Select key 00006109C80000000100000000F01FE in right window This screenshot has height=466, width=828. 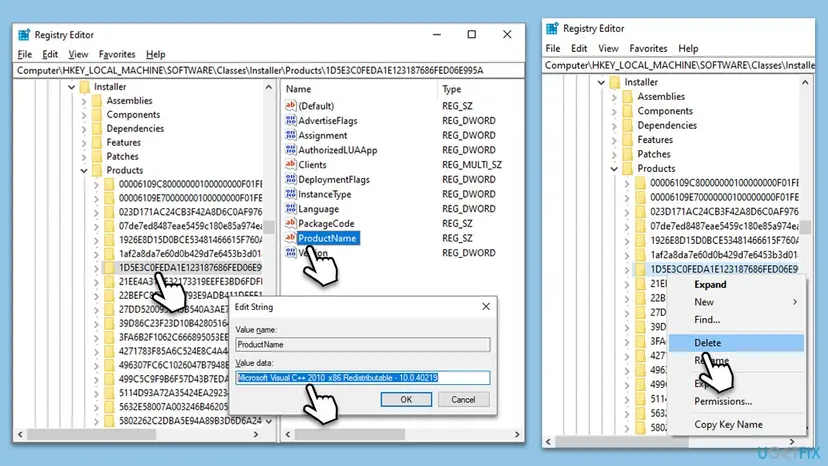pos(724,183)
